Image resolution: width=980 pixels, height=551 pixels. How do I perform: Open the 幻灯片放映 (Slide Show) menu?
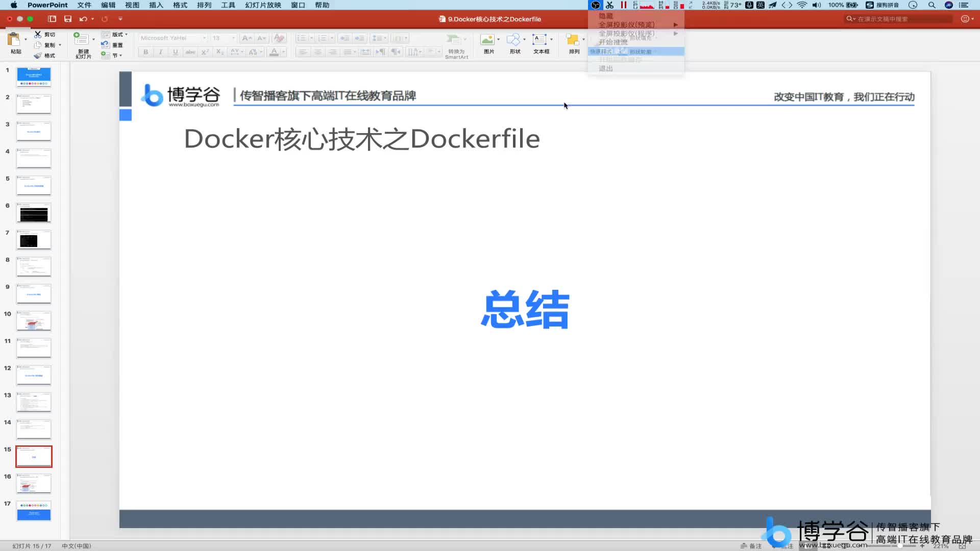pyautogui.click(x=263, y=5)
